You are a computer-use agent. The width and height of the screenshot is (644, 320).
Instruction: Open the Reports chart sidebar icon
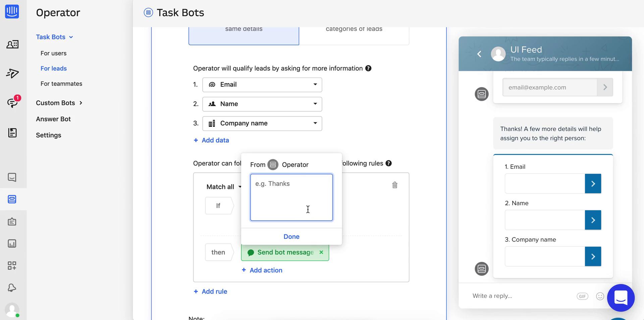(12, 244)
